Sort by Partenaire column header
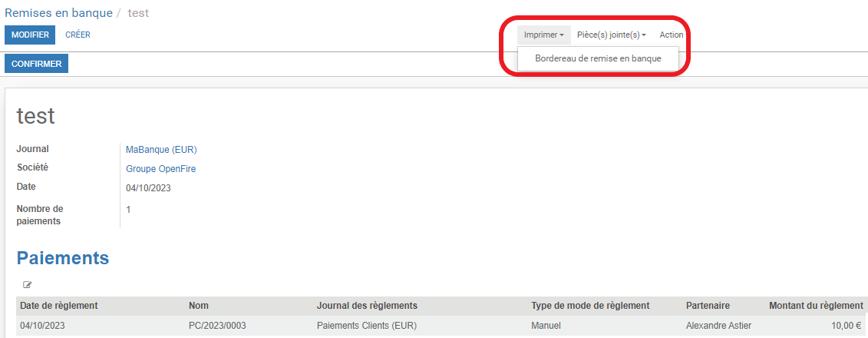Viewport: 868px width, 338px height. (708, 306)
